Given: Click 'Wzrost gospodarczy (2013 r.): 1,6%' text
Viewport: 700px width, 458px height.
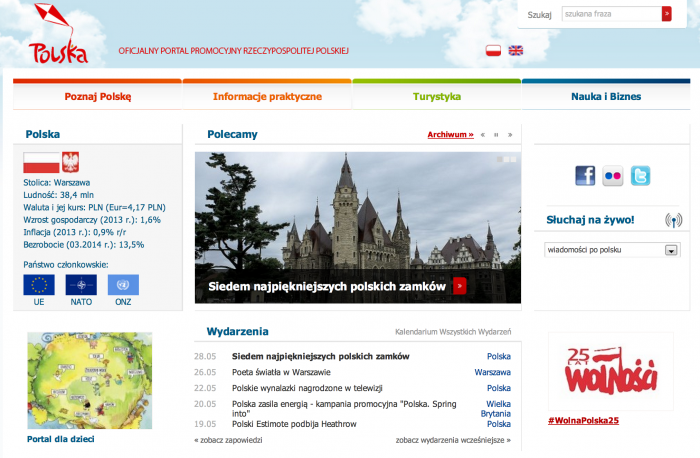Looking at the screenshot, I should pos(92,220).
